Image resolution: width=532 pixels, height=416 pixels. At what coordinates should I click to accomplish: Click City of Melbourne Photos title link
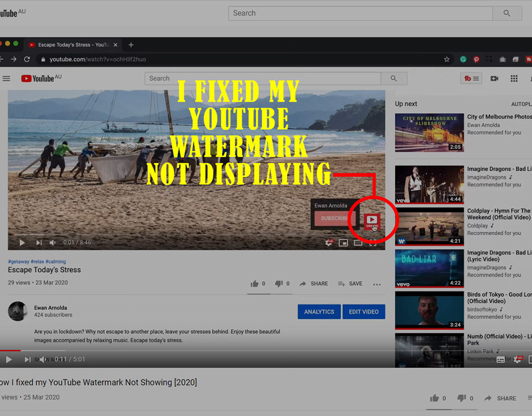pos(500,117)
